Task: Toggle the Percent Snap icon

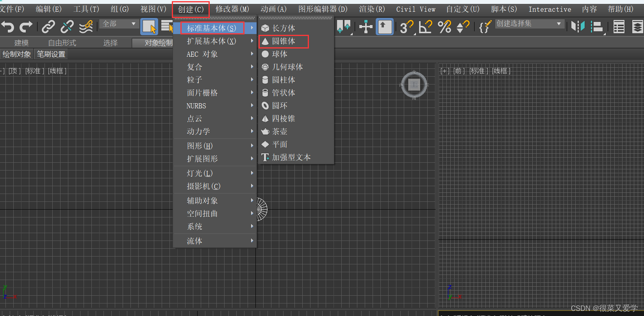Action: point(444,27)
